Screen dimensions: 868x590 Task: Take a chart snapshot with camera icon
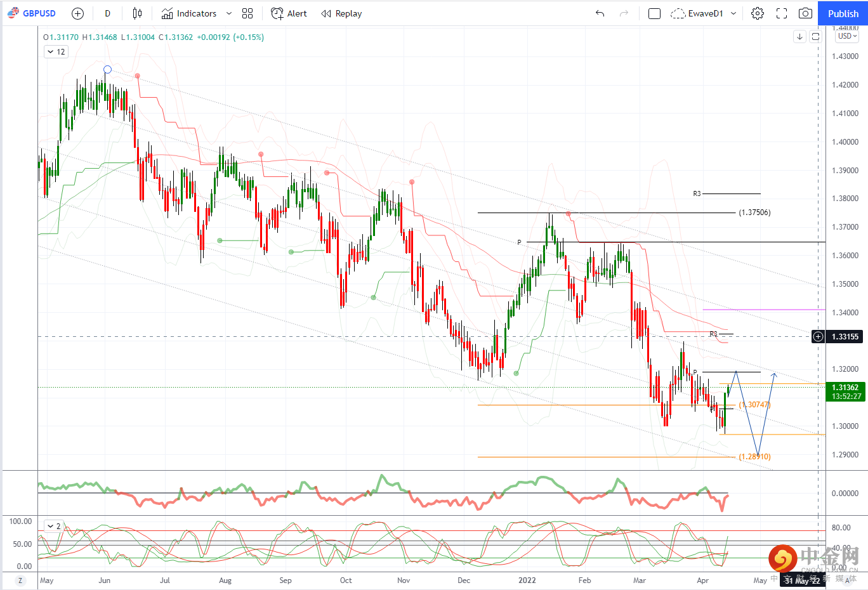805,13
